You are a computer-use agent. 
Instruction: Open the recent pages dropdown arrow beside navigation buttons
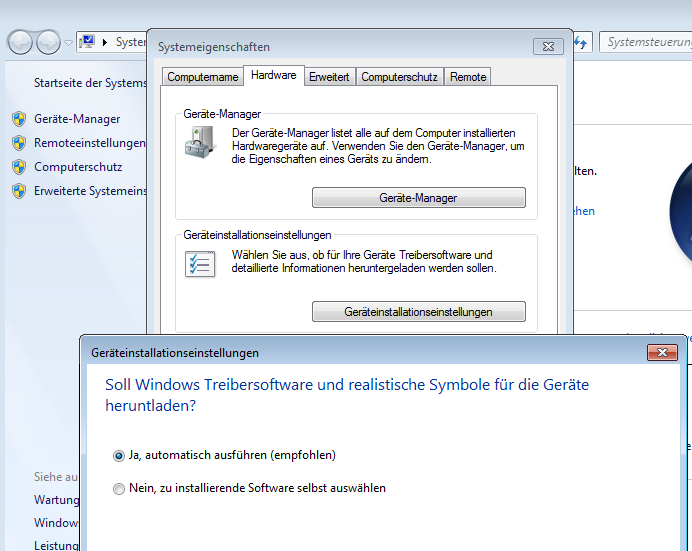68,43
